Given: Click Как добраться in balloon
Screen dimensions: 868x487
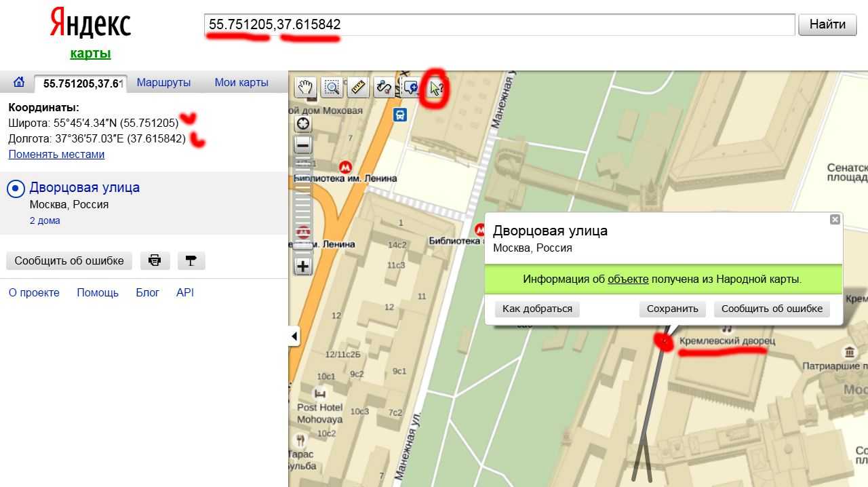Looking at the screenshot, I should click(537, 309).
